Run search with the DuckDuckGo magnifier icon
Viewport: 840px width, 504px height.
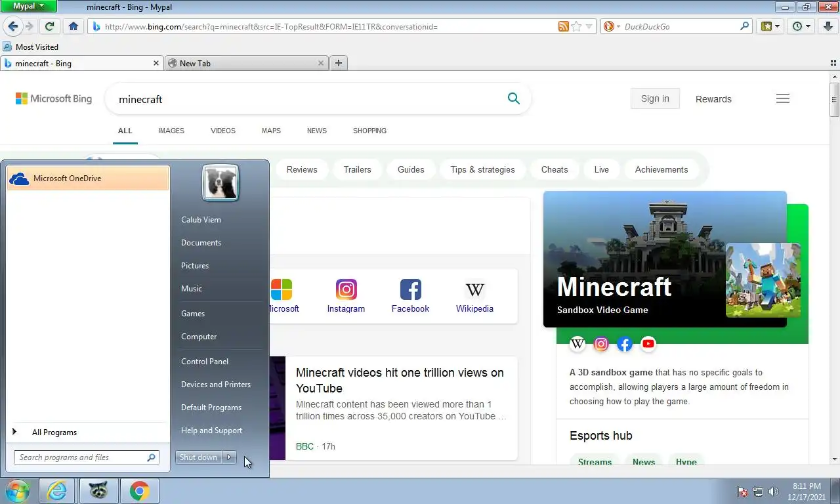click(744, 26)
